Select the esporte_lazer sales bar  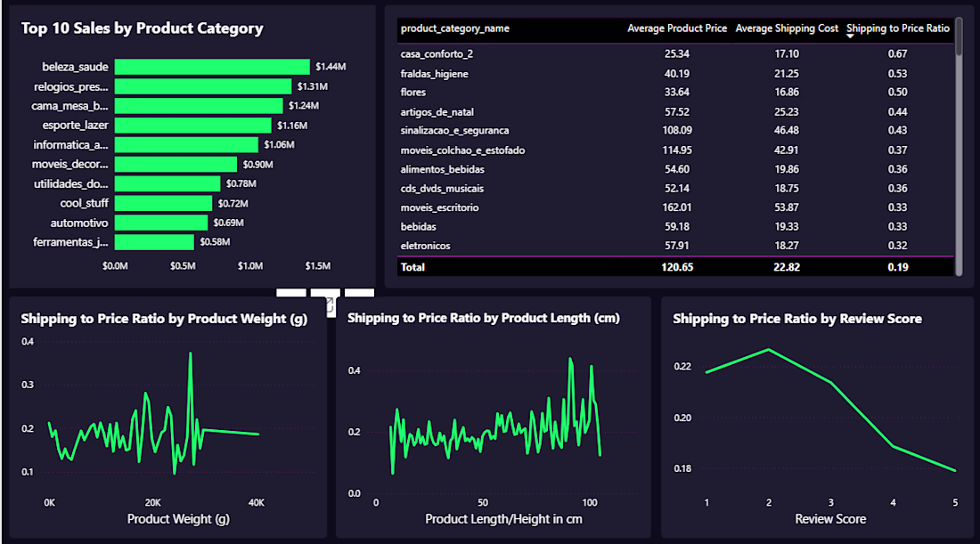193,126
